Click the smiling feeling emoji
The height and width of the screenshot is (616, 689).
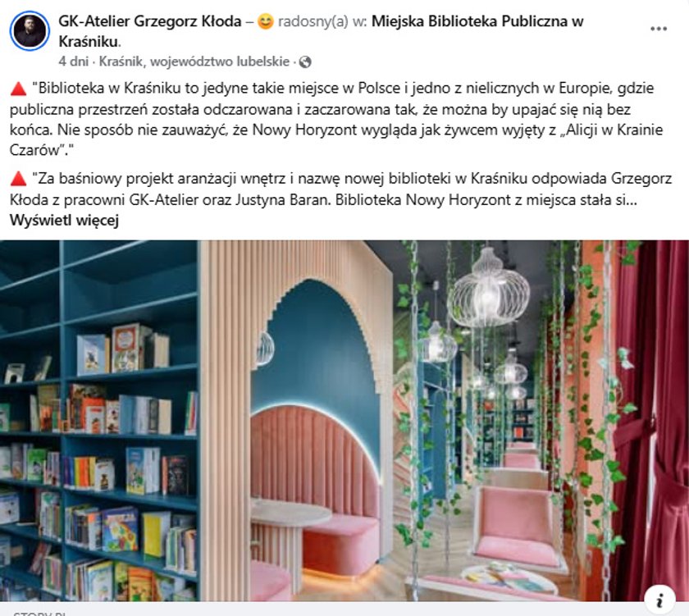pyautogui.click(x=266, y=21)
